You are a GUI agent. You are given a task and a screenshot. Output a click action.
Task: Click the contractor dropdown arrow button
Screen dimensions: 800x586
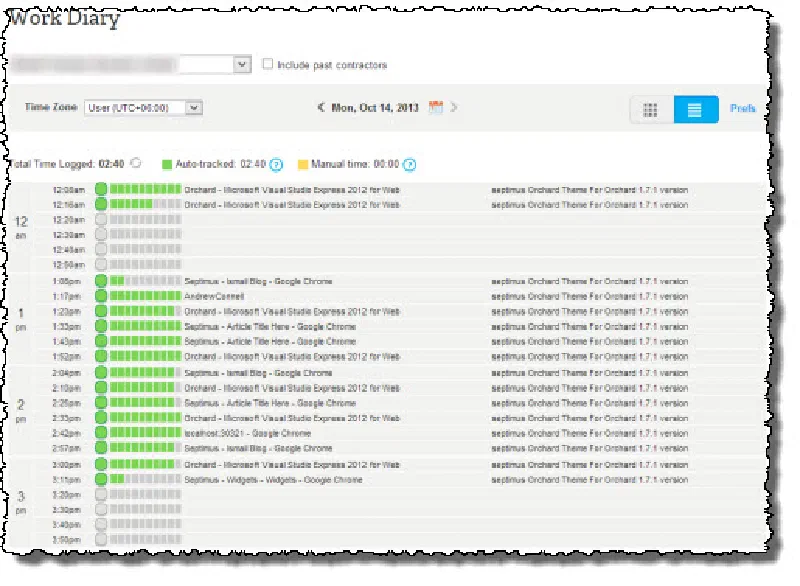[242, 65]
